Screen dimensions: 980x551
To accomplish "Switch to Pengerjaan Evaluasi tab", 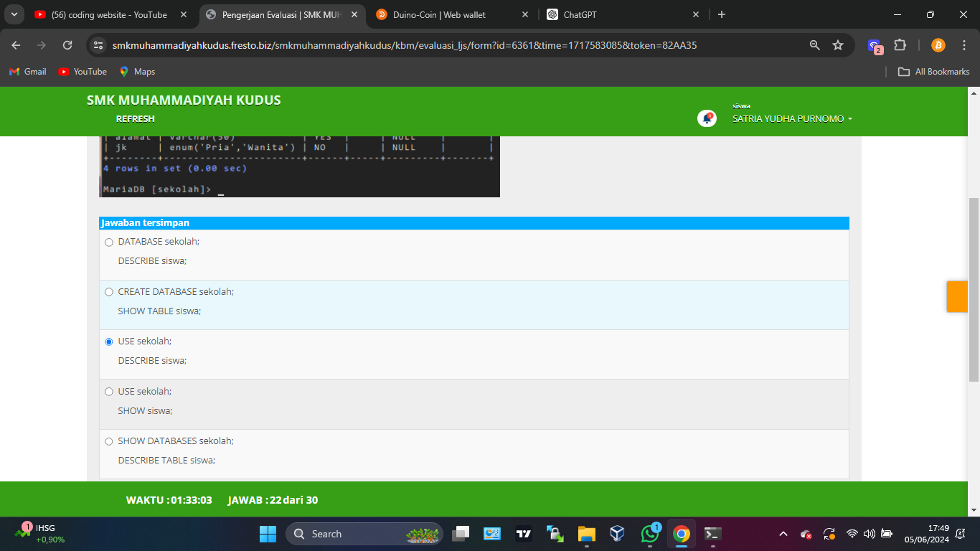I will pos(281,14).
